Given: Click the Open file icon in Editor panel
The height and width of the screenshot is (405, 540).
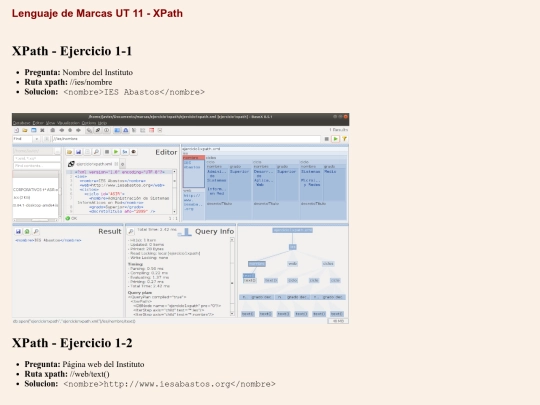Looking at the screenshot, I should pyautogui.click(x=69, y=152).
